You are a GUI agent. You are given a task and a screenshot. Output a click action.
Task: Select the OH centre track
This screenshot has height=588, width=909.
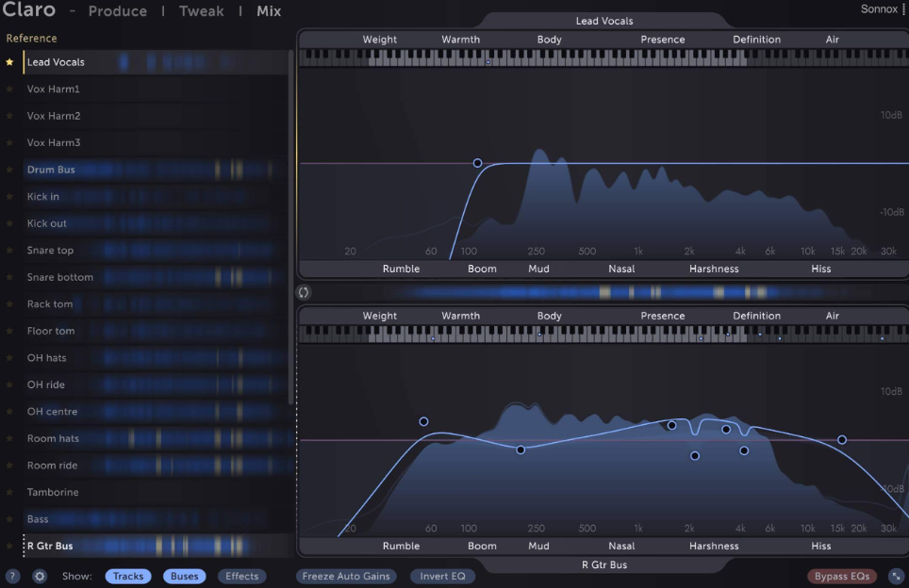coord(156,412)
